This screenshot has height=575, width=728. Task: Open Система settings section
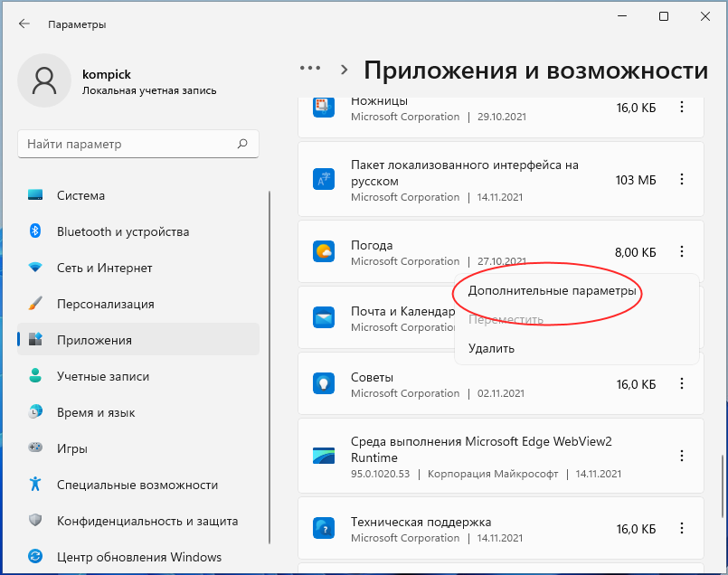coord(137,195)
